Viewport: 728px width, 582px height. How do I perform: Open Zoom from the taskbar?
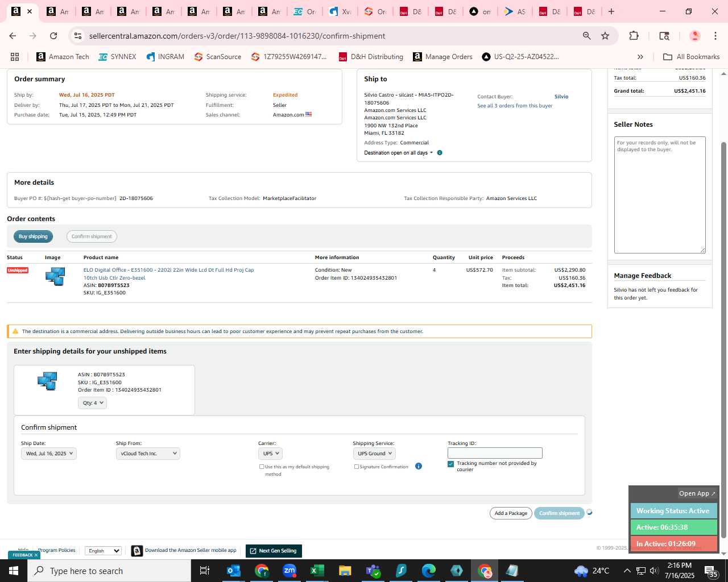point(289,571)
